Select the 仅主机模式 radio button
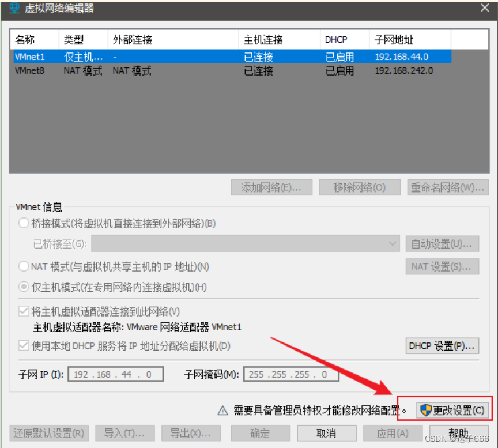Viewport: 498px width, 448px height. coord(24,287)
